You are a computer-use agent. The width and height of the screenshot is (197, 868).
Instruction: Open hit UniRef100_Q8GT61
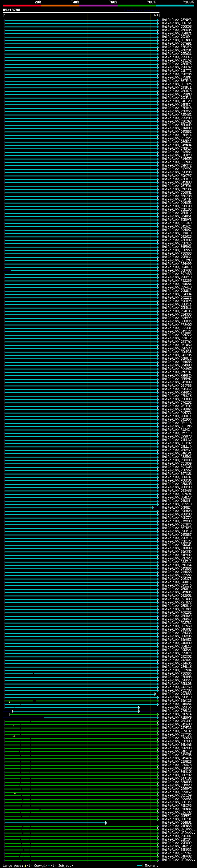[x=177, y=23]
